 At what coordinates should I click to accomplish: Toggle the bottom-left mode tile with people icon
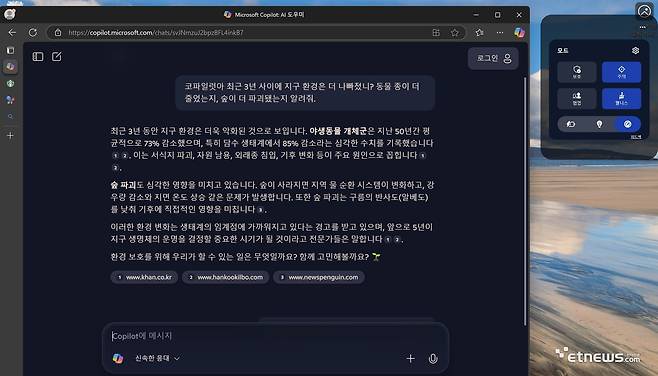point(577,99)
